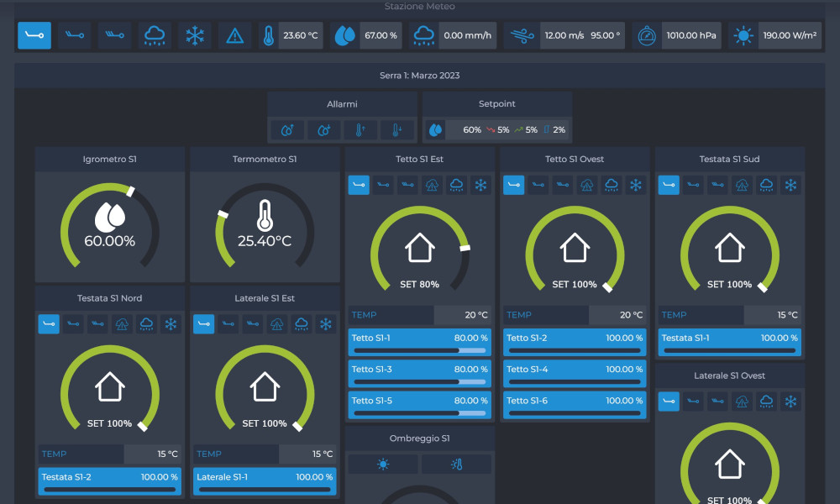The image size is (840, 504).
Task: Select rain mode for Laterale S1 Ovest
Action: (766, 402)
